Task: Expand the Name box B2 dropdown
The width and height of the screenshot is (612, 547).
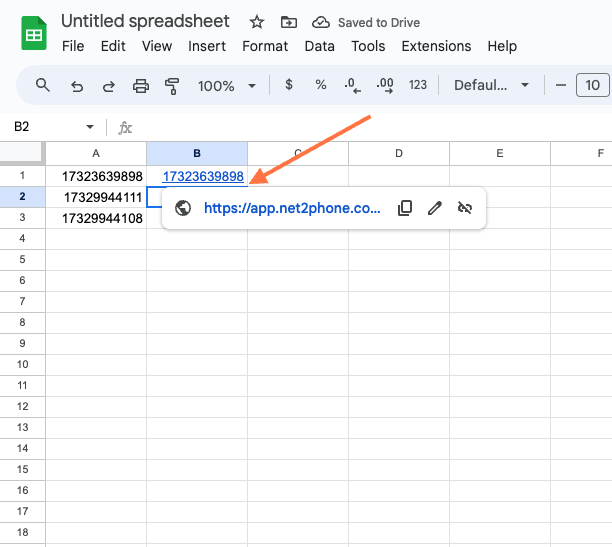Action: [x=90, y=127]
